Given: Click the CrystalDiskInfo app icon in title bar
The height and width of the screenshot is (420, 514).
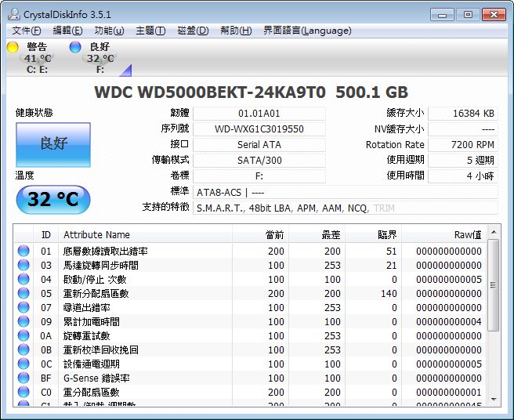Looking at the screenshot, I should click(x=14, y=14).
